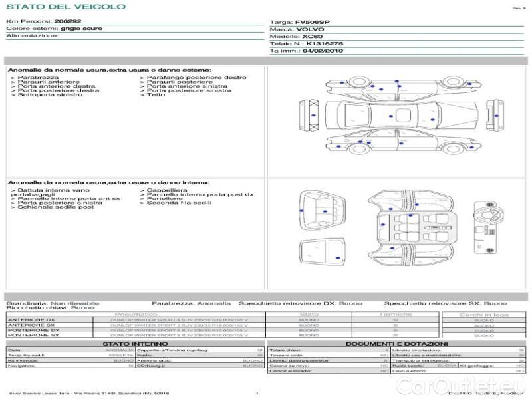This screenshot has width=532, height=399.
Task: Click the 'Navigatore' row label
Action: [x=21, y=366]
